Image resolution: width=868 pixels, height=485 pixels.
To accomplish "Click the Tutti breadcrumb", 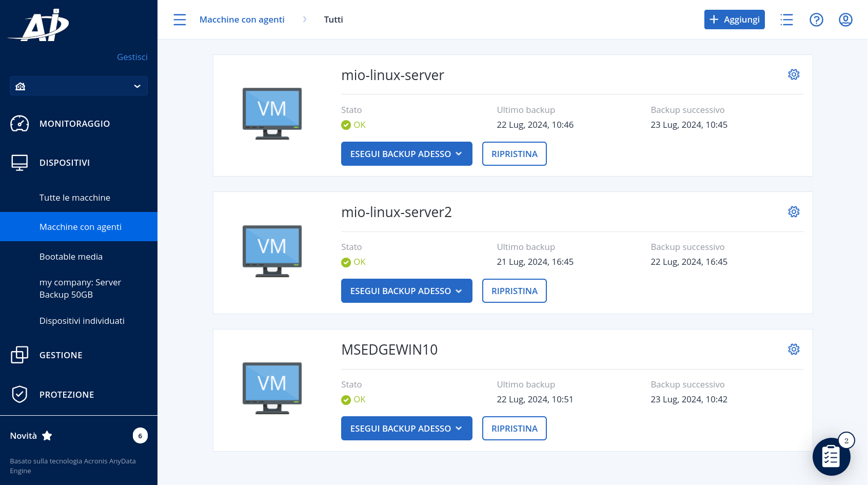I will [333, 20].
